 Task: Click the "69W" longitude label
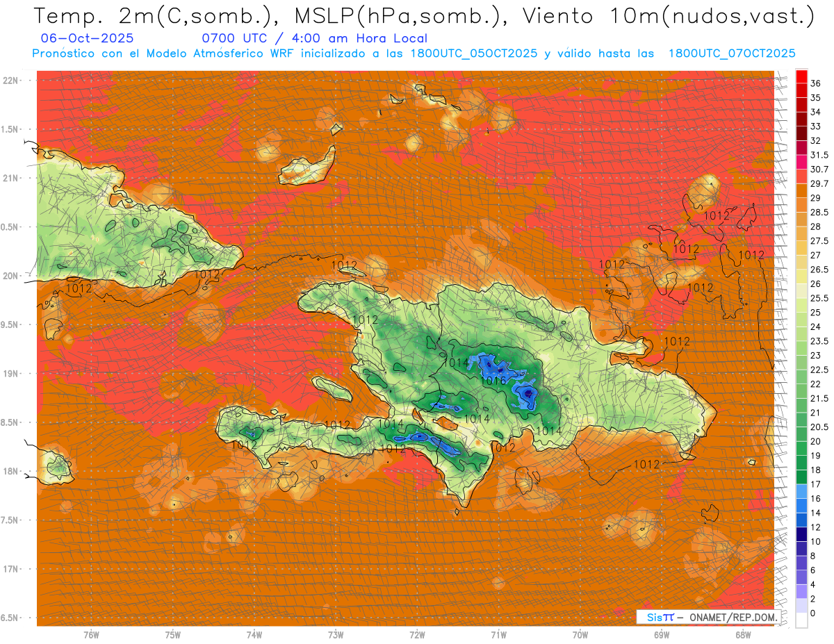tap(662, 635)
